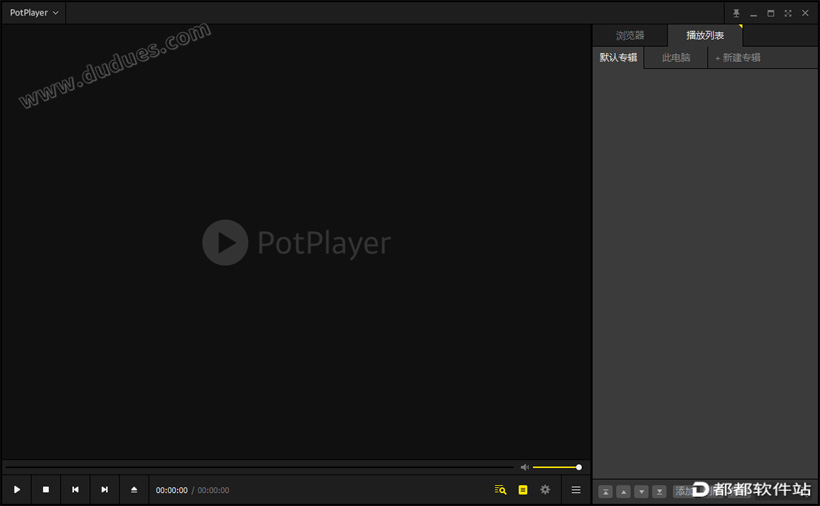Skip to the next track

pos(105,490)
